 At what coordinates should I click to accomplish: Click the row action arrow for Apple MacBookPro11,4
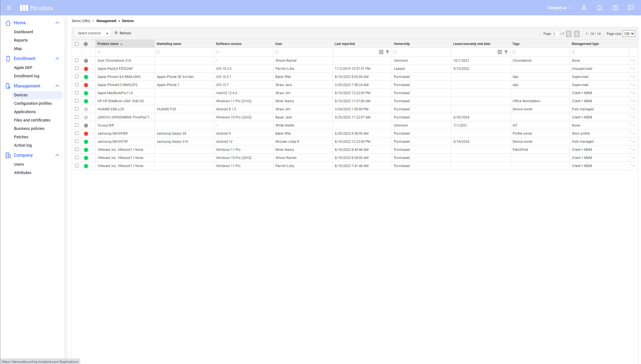click(633, 93)
